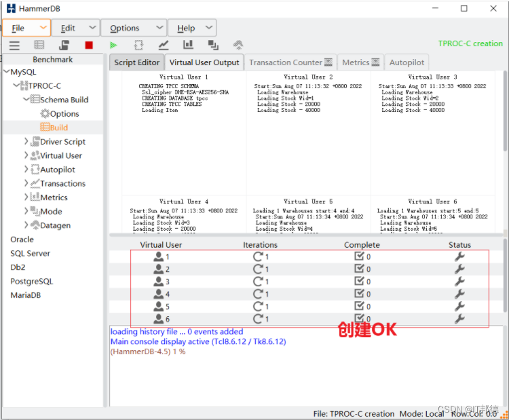509x420 pixels.
Task: Click the Metrics bar chart toolbar icon
Action: click(x=188, y=45)
